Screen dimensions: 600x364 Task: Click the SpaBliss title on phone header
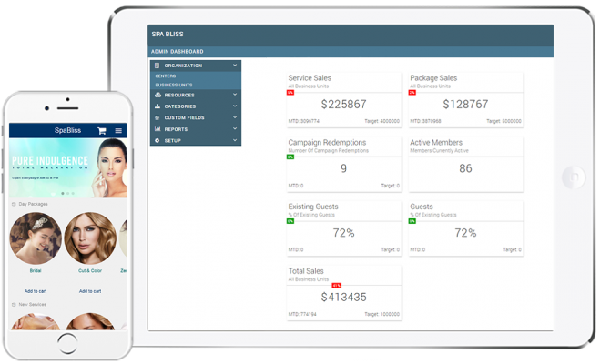(67, 130)
